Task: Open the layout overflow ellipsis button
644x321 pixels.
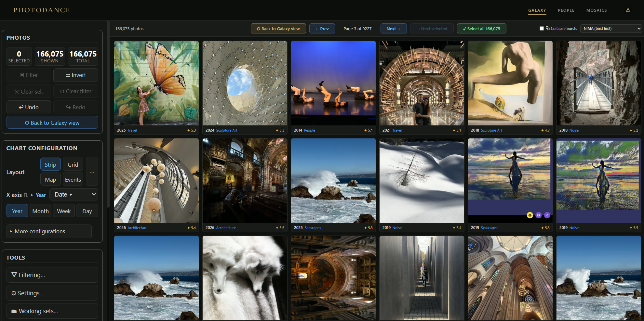Action: pyautogui.click(x=92, y=172)
